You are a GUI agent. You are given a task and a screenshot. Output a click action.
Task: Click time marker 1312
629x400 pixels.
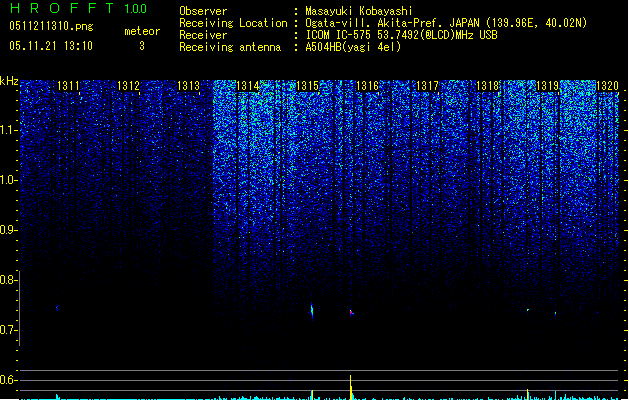coord(128,86)
